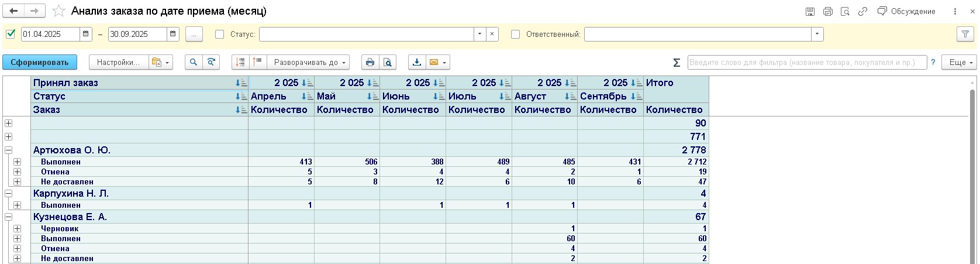Screen dimensions: 980x264
Task: Click the magnifier find icon in toolbar
Action: click(194, 63)
